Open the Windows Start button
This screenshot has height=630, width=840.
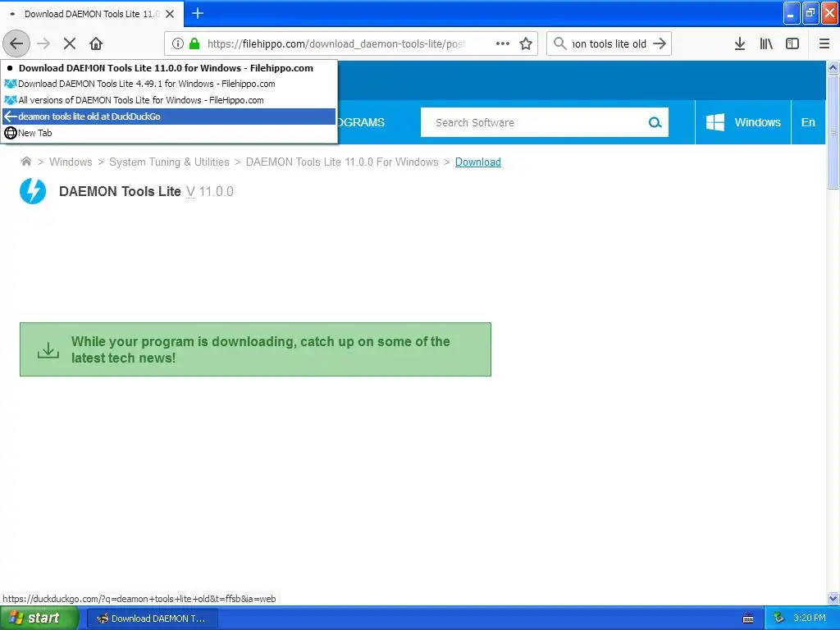click(39, 618)
